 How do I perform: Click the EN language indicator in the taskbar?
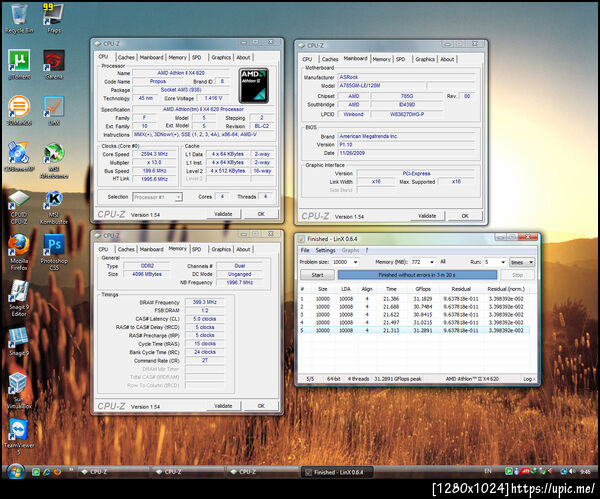pyautogui.click(x=488, y=471)
